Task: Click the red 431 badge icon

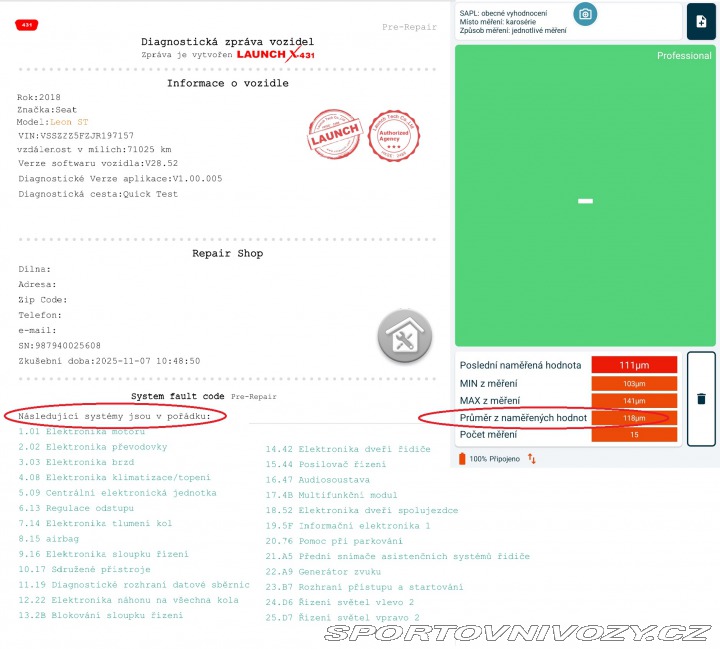Action: tap(27, 24)
